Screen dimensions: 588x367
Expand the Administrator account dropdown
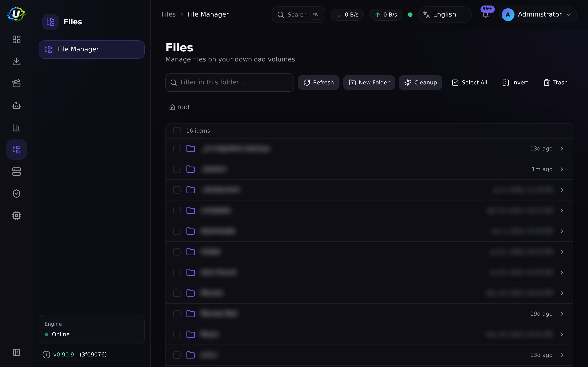click(x=538, y=14)
